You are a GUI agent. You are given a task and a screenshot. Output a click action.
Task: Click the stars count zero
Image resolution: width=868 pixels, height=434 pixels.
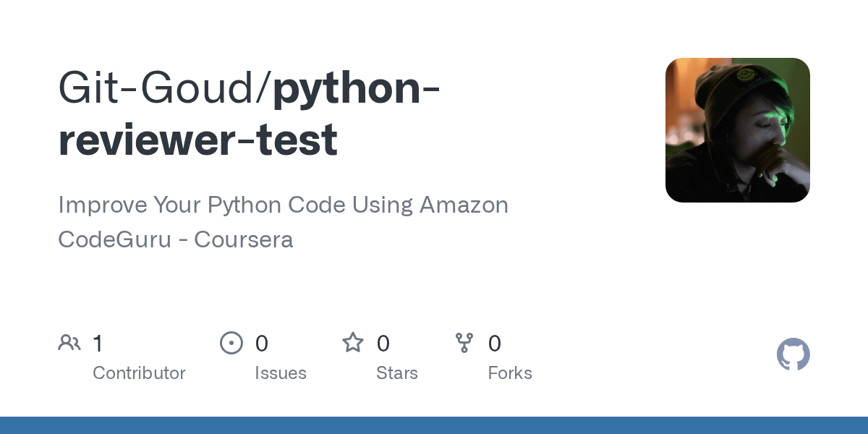coord(383,344)
